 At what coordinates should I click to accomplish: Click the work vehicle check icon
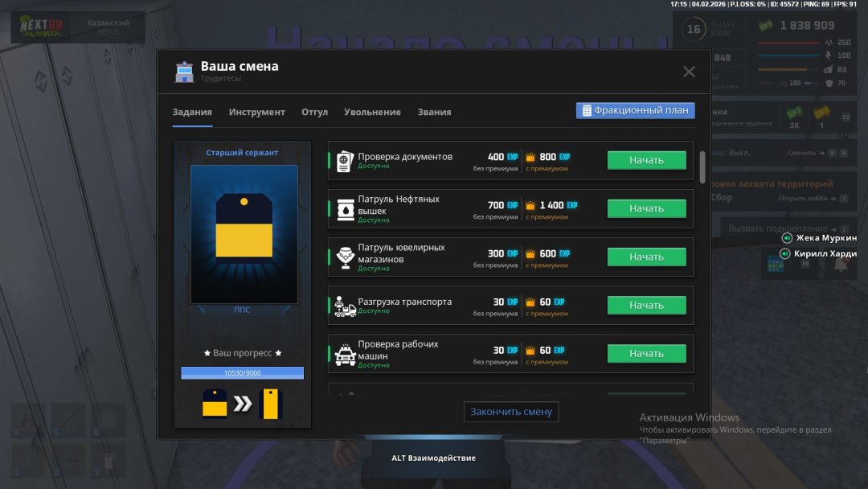(345, 354)
